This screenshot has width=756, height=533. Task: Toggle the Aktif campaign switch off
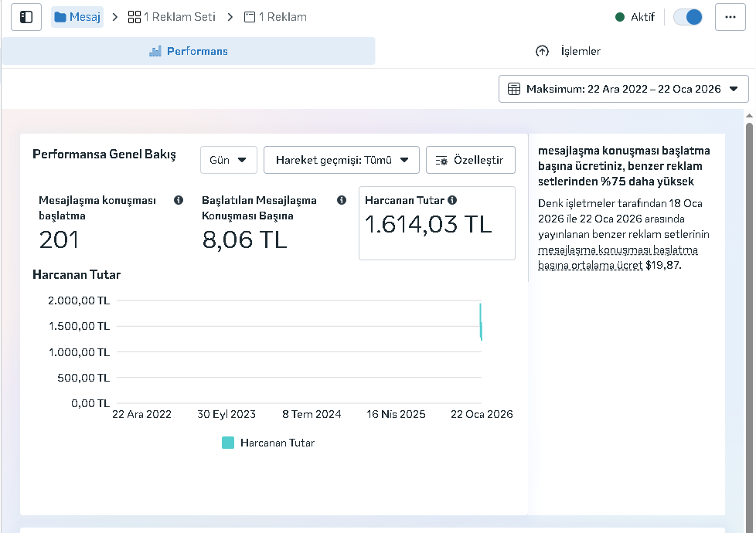687,17
